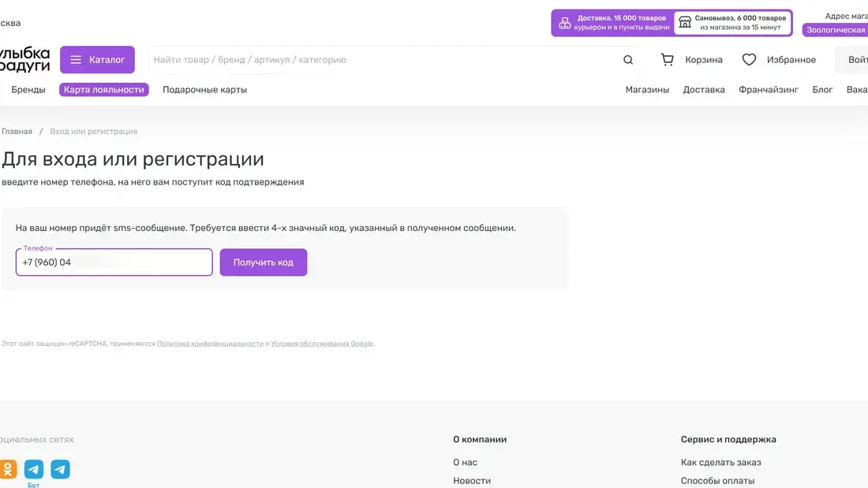The image size is (868, 488).
Task: Select the Магазины menu item
Action: coord(648,89)
